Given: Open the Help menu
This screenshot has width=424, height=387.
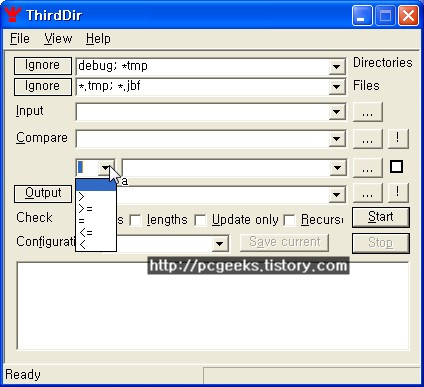Looking at the screenshot, I should click(x=98, y=39).
